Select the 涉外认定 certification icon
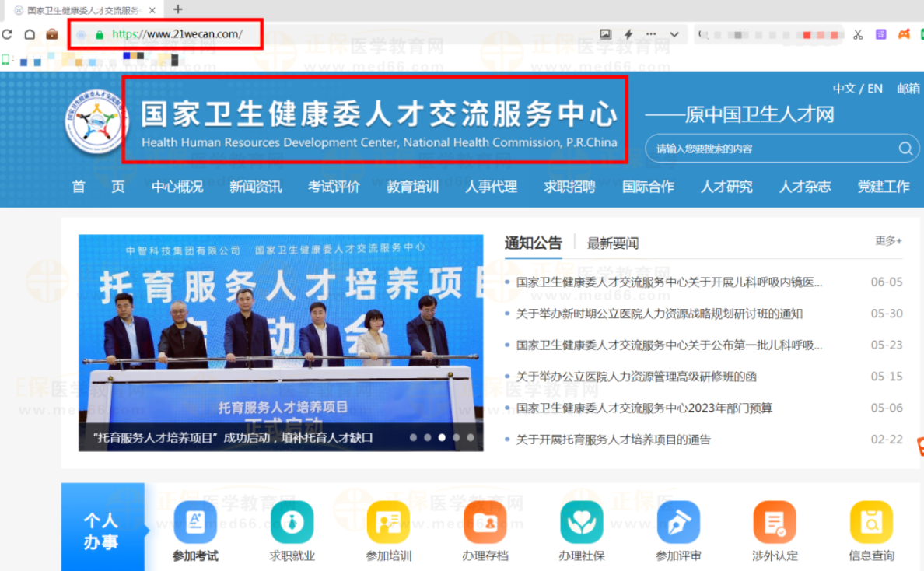This screenshot has height=571, width=924. [x=775, y=522]
